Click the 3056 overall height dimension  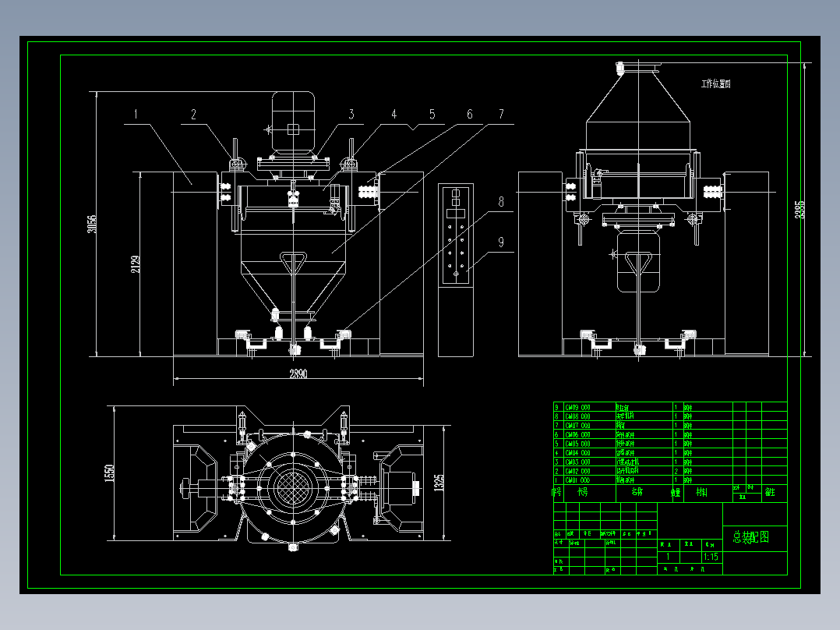(x=92, y=224)
